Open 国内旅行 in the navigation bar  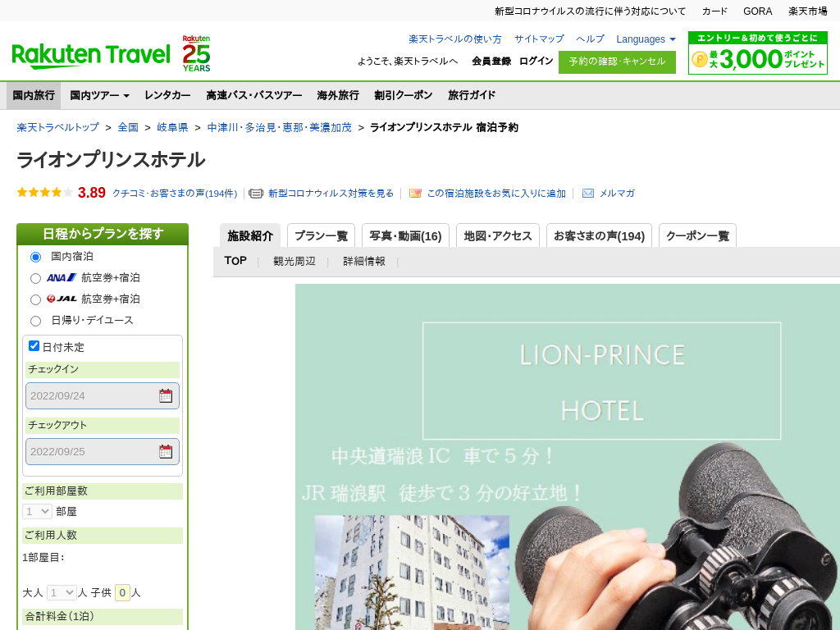tap(34, 95)
